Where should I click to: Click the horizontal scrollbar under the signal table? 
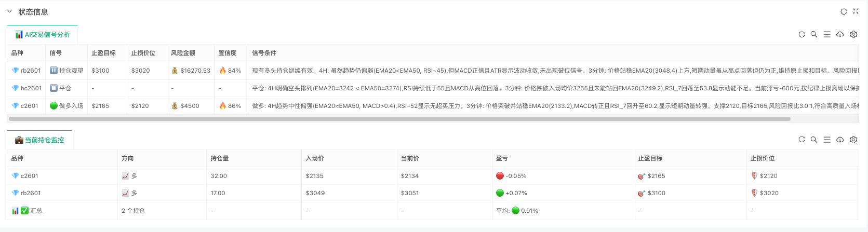[399, 119]
